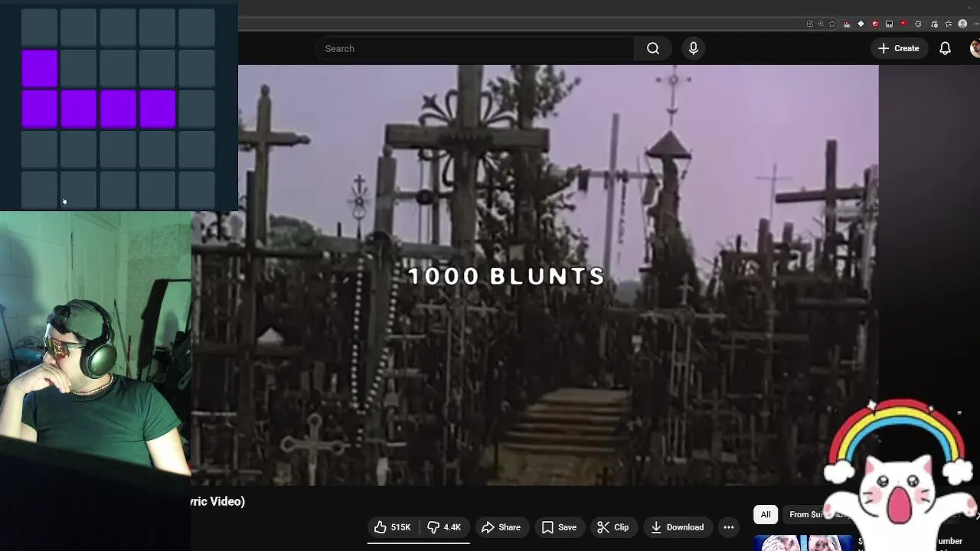Open the Share dialog
Viewport: 980px width, 551px height.
point(501,527)
